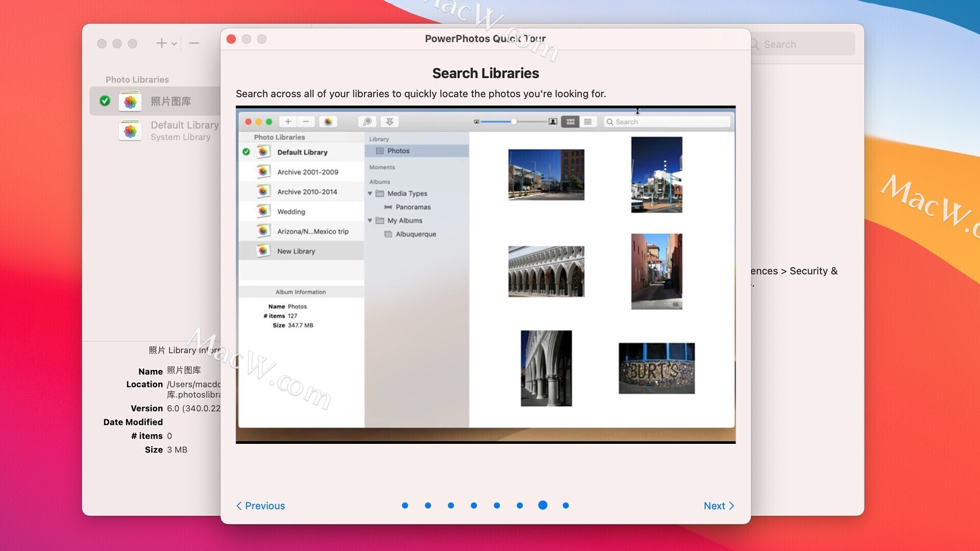Click the plus add-library button in main window
The image size is (980, 551).
[x=161, y=43]
